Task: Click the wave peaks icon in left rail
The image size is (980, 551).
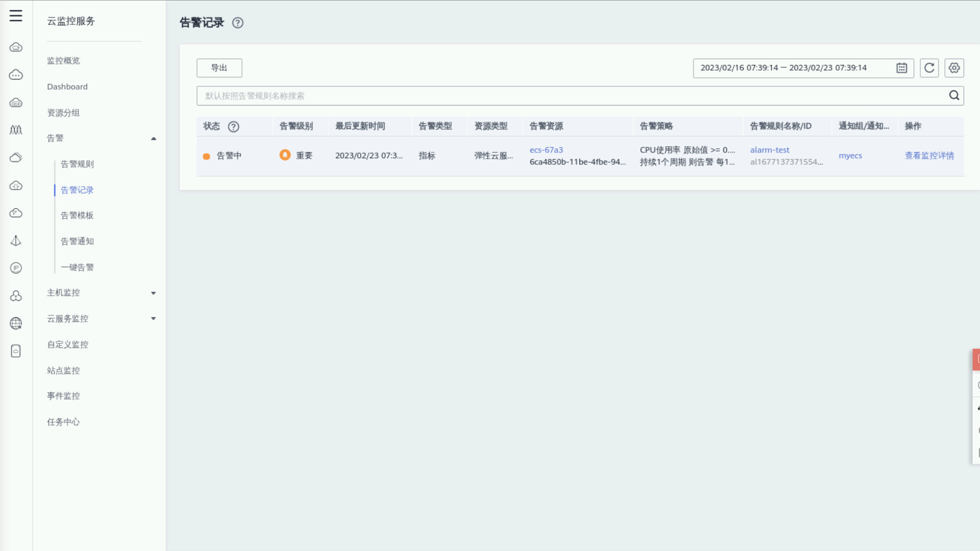Action: tap(16, 130)
